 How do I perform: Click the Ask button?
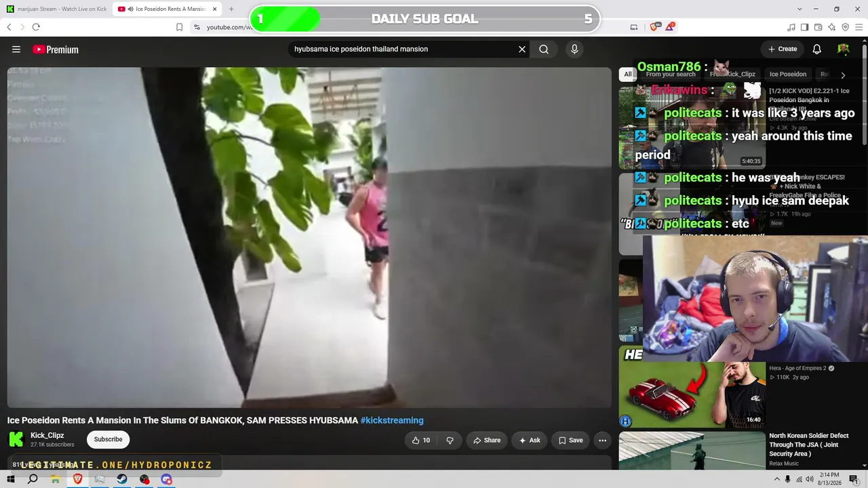coord(530,440)
